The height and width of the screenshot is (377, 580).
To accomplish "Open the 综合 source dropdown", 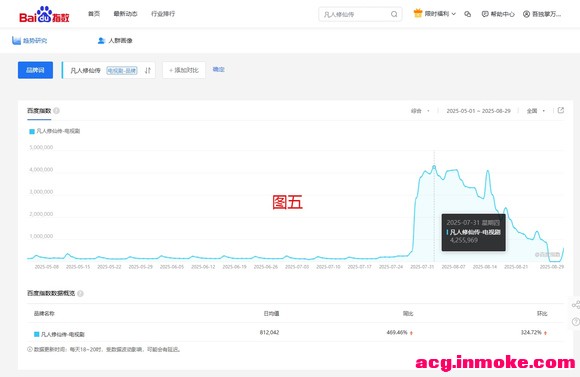I will tap(420, 111).
